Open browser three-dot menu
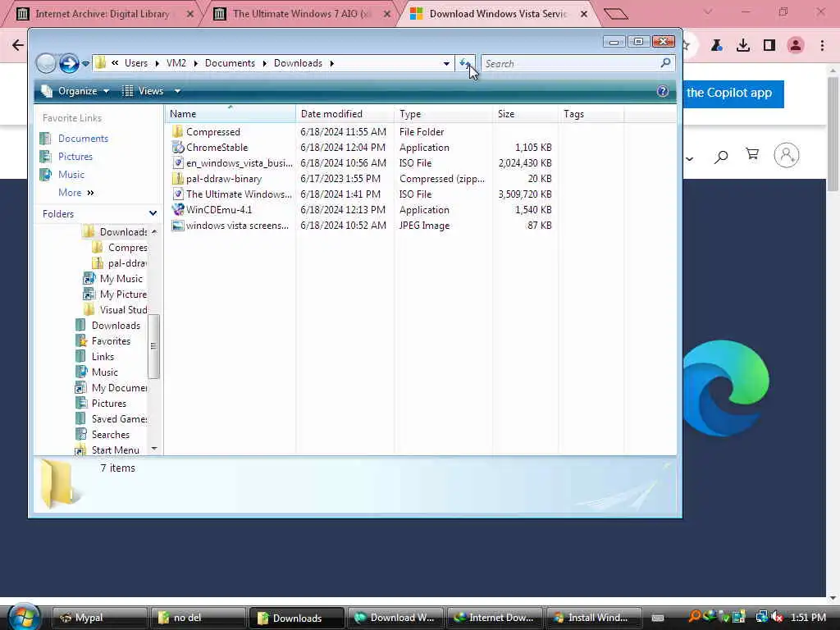840x630 pixels. tap(822, 46)
